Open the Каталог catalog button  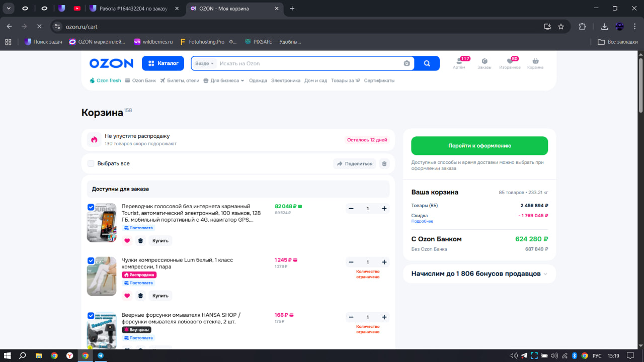[163, 63]
